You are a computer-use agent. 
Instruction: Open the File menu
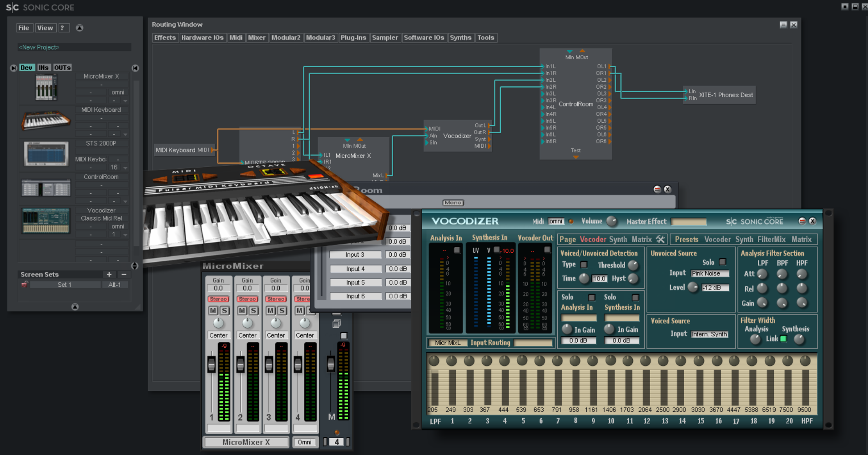coord(24,28)
